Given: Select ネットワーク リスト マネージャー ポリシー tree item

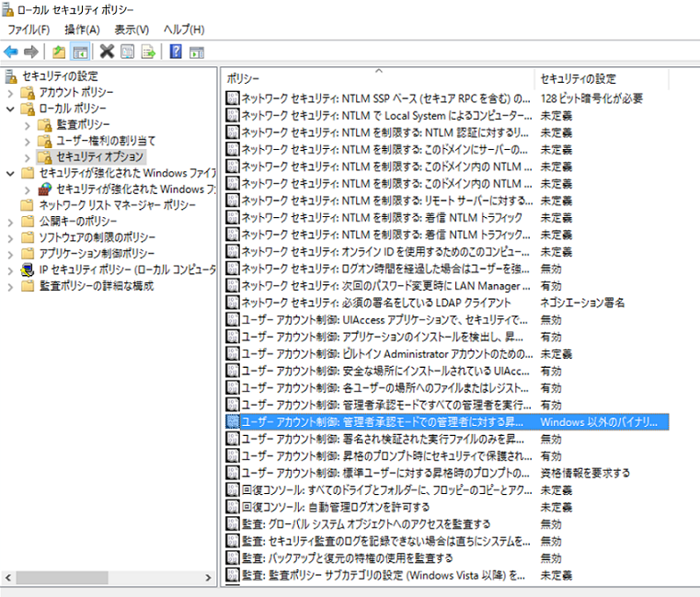Looking at the screenshot, I should coord(118,205).
